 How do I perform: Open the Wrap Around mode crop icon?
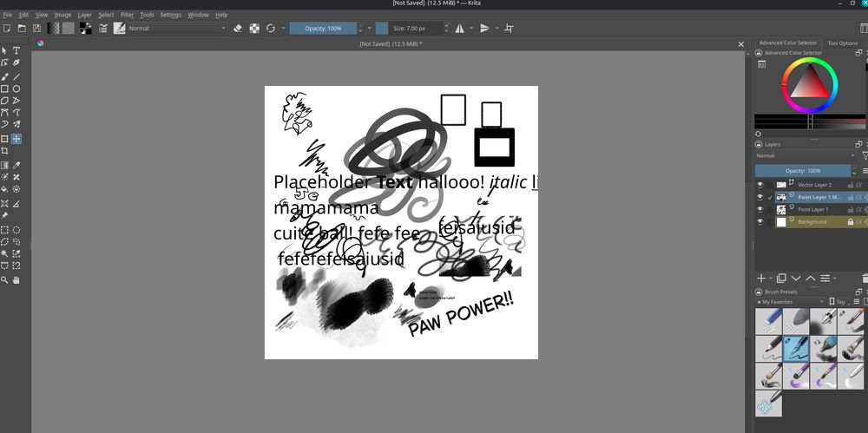(509, 29)
